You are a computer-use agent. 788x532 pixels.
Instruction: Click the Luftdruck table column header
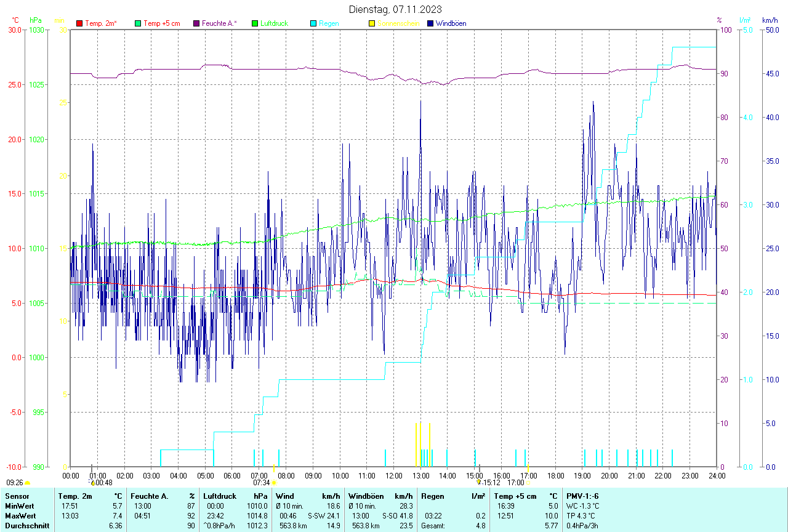[220, 496]
